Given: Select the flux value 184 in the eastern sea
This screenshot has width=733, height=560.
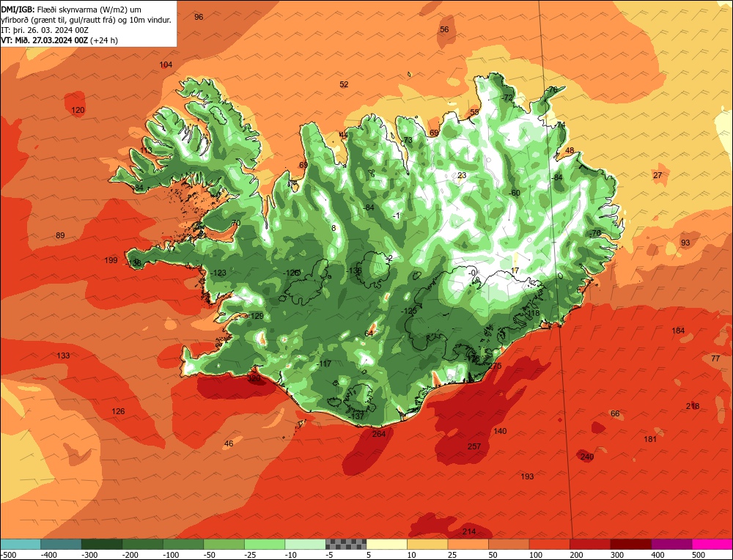Looking at the screenshot, I should (x=678, y=331).
